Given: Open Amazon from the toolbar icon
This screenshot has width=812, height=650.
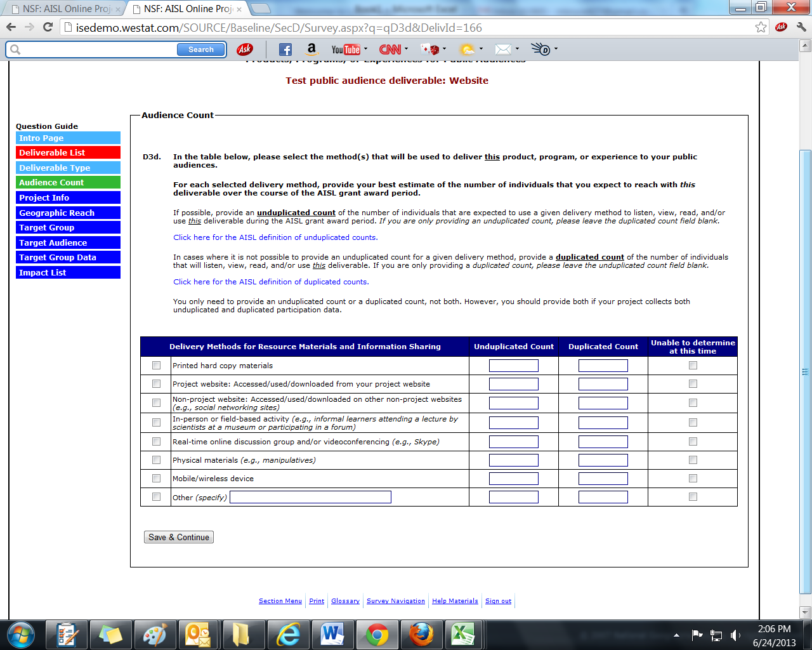Looking at the screenshot, I should click(x=311, y=50).
